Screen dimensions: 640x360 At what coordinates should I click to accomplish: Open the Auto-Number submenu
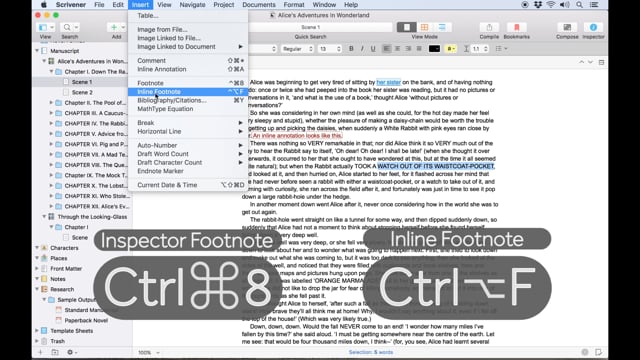point(188,145)
